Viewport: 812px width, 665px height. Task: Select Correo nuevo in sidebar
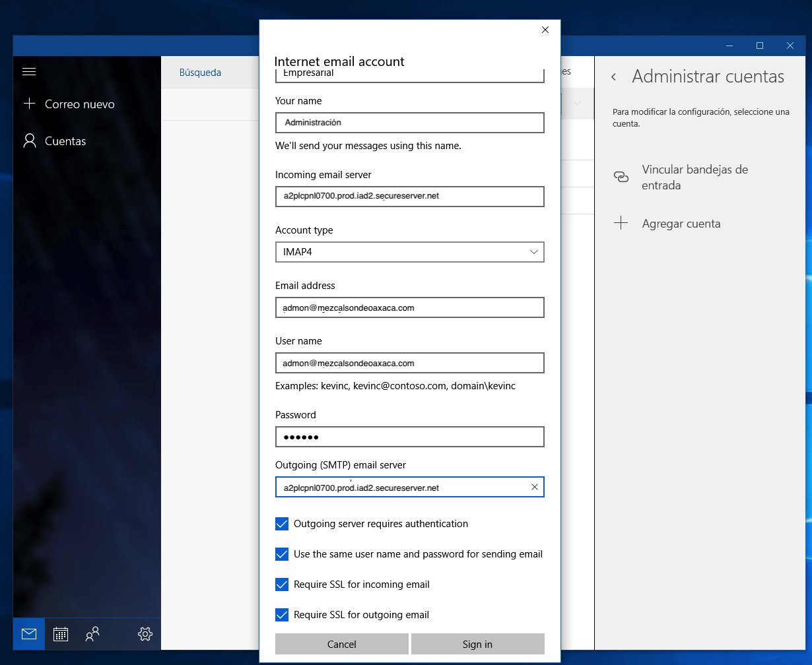coord(79,104)
